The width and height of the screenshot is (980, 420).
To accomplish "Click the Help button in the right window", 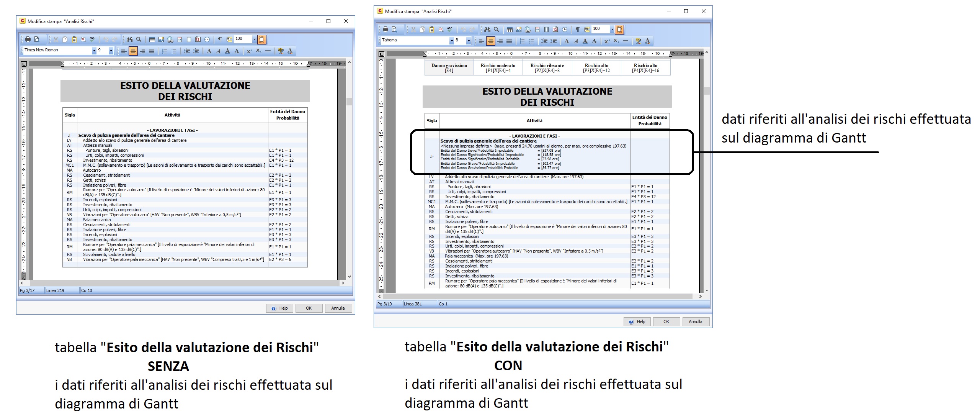I will point(637,322).
